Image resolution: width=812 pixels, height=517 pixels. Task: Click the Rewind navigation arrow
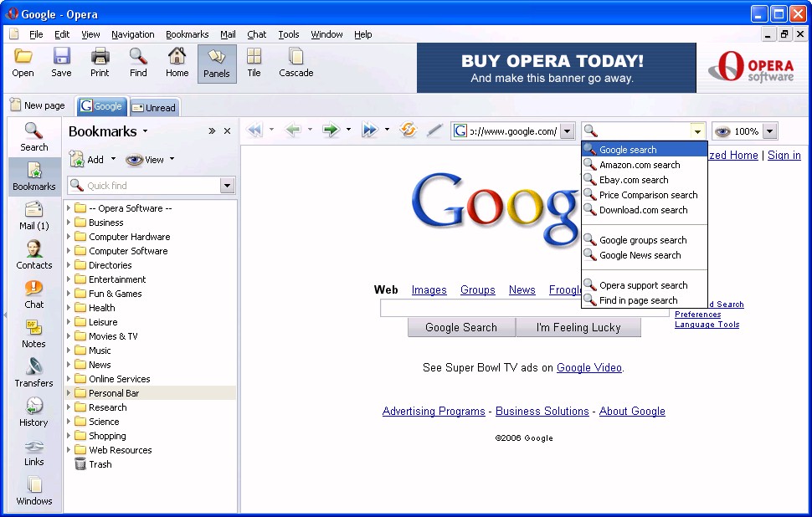(x=254, y=130)
